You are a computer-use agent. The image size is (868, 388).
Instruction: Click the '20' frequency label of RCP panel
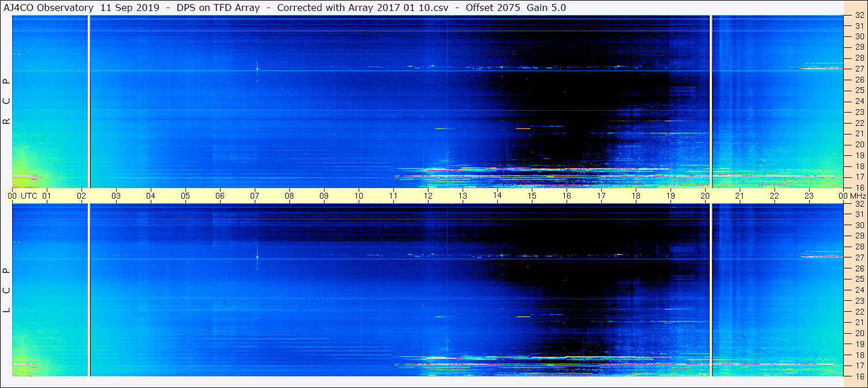(x=859, y=144)
